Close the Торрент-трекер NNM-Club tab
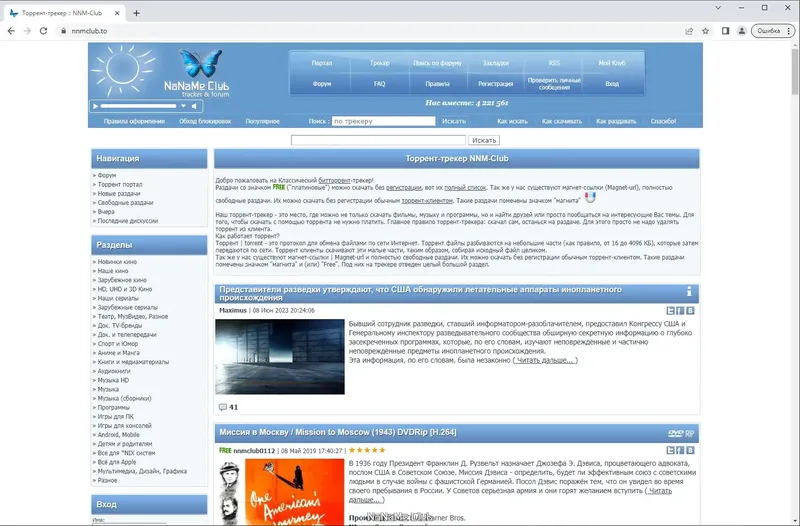800x526 pixels. [x=117, y=13]
